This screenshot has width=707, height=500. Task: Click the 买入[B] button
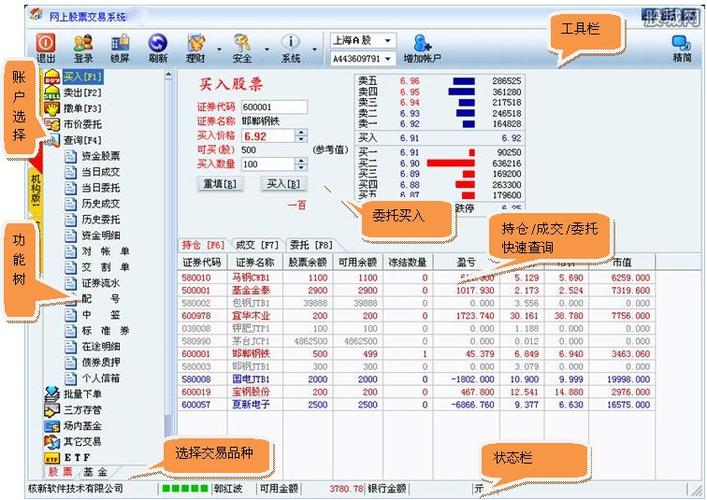(x=283, y=183)
